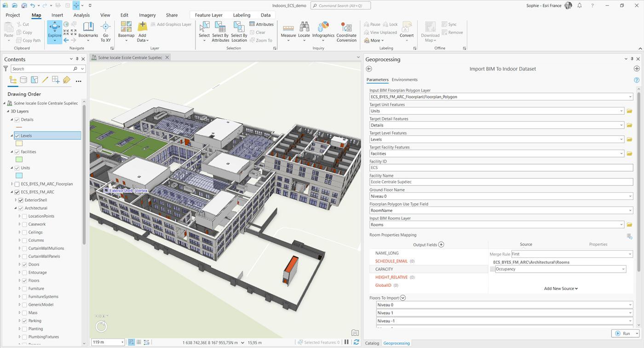Viewport: 644px width, 348px height.
Task: Switch to the Feature Layer tab
Action: (209, 15)
